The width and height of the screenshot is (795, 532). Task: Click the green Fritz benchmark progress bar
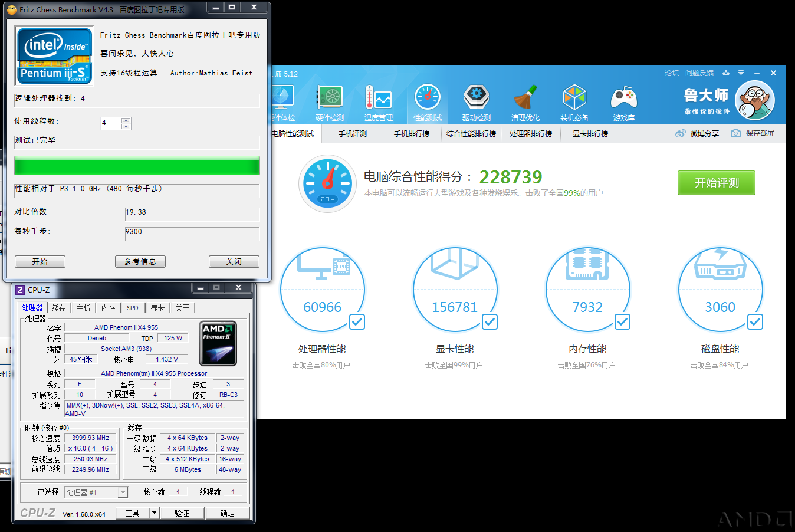click(x=137, y=166)
